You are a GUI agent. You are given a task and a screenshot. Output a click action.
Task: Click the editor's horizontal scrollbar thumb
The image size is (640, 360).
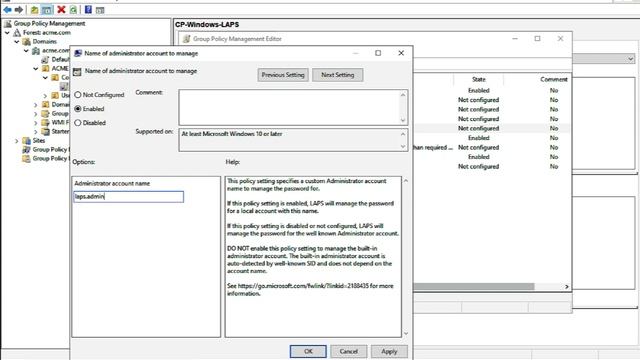tap(473, 287)
